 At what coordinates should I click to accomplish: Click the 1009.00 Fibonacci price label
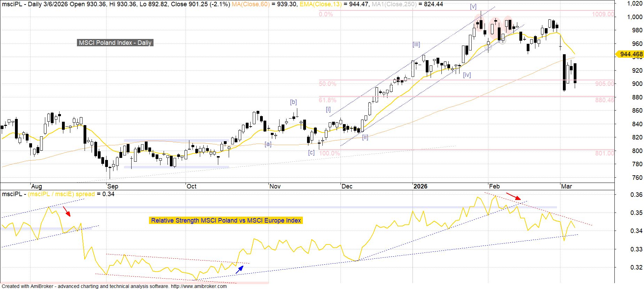tap(603, 14)
